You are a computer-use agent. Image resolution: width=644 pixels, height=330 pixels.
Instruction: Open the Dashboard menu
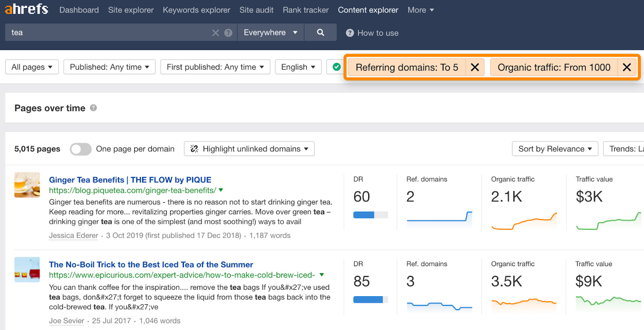click(x=79, y=10)
